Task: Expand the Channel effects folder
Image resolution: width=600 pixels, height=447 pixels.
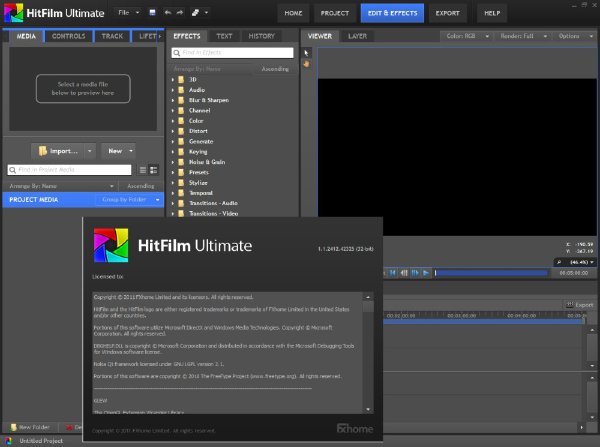Action: click(x=173, y=111)
